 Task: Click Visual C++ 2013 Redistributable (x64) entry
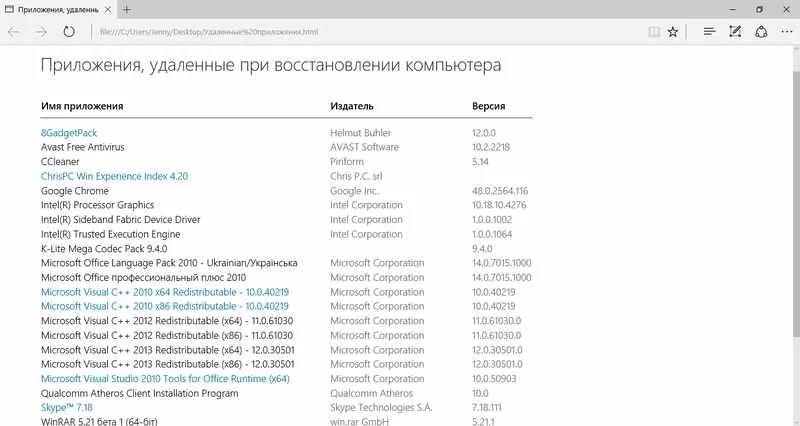pyautogui.click(x=168, y=350)
